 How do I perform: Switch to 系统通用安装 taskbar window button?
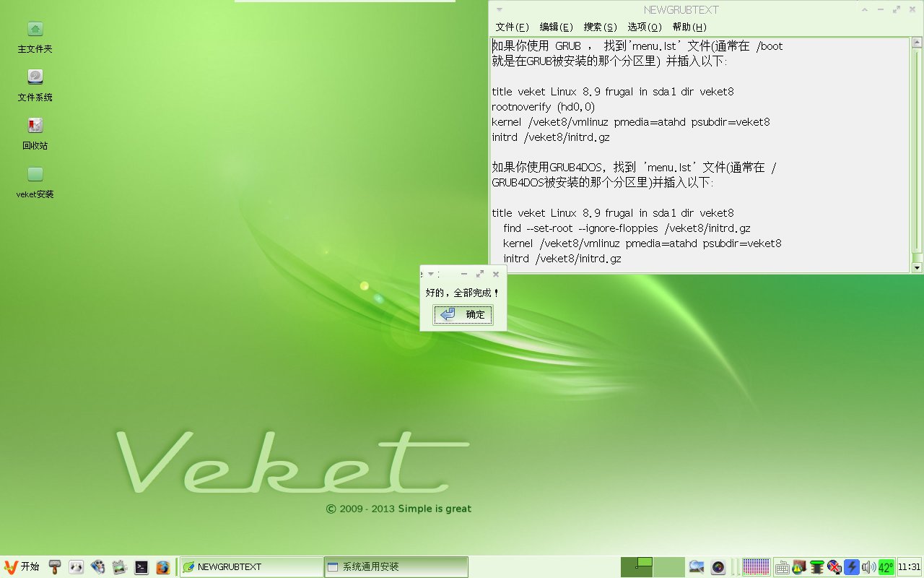pyautogui.click(x=396, y=567)
